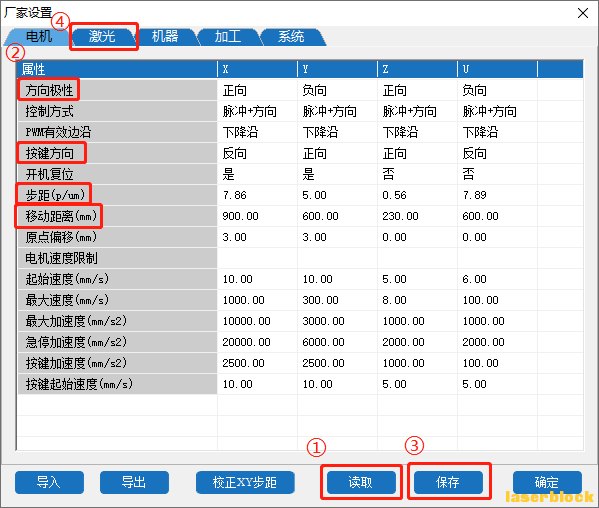The image size is (599, 508).
Task: Select the 最大速度(mm/s) row label
Action: 118,300
